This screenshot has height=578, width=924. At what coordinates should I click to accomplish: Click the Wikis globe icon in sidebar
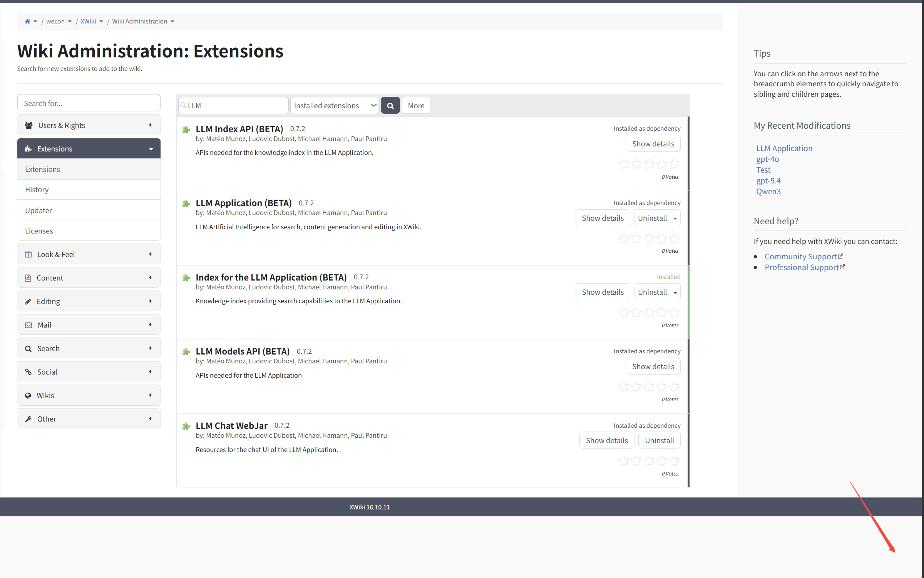point(28,395)
